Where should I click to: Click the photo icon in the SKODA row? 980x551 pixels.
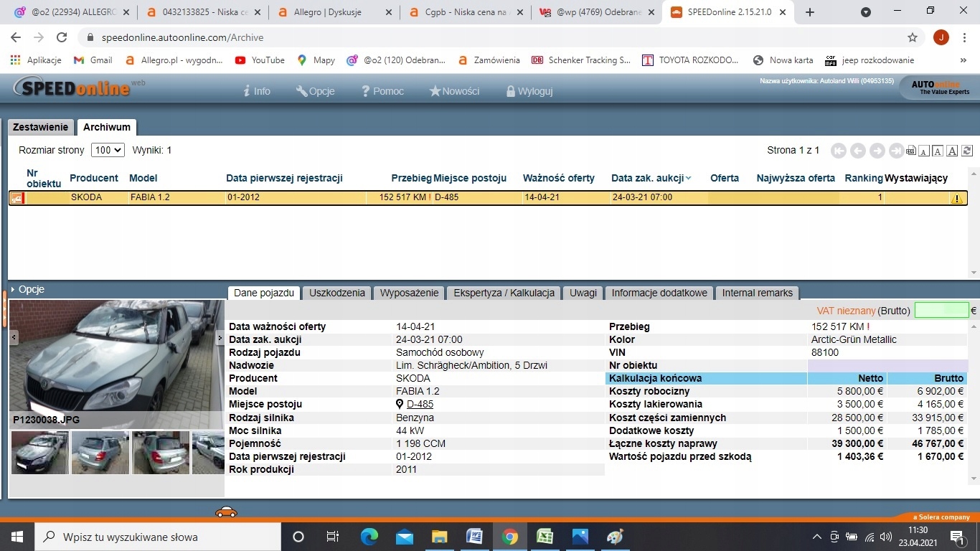coord(17,198)
